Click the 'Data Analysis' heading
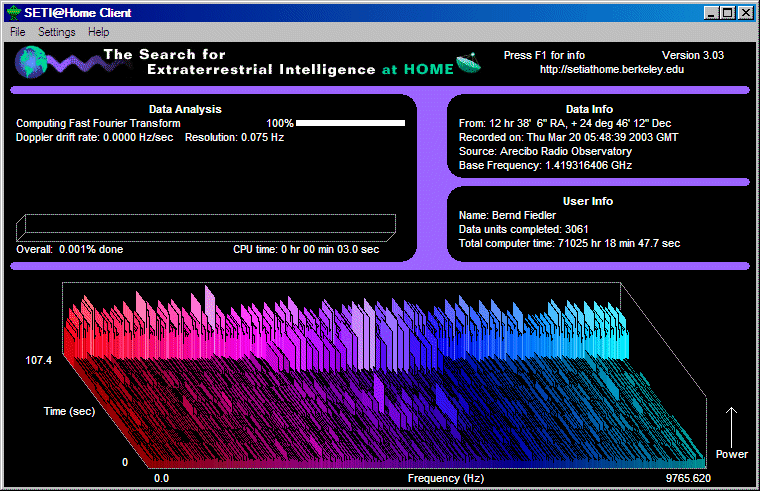Screen dimensions: 760x491 [185, 109]
